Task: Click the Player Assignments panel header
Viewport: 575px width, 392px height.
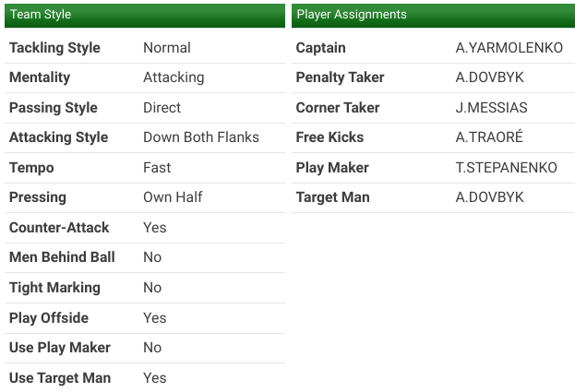Action: tap(433, 15)
